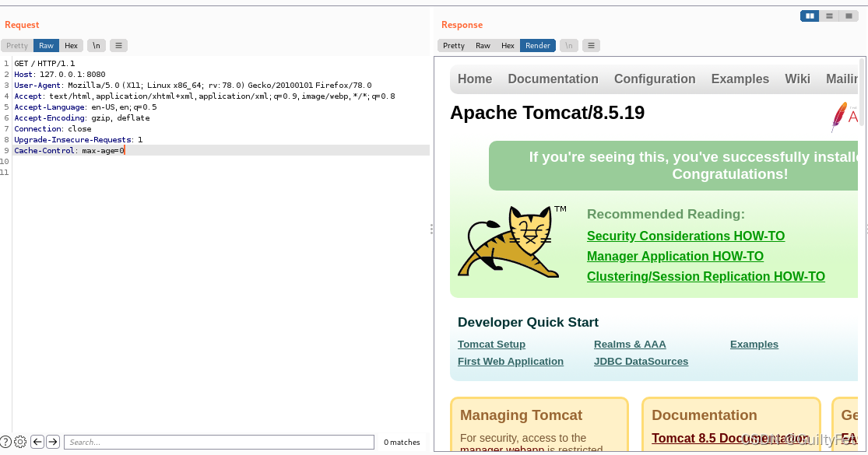Select the Hex tab in Request
The image size is (868, 455).
point(72,45)
